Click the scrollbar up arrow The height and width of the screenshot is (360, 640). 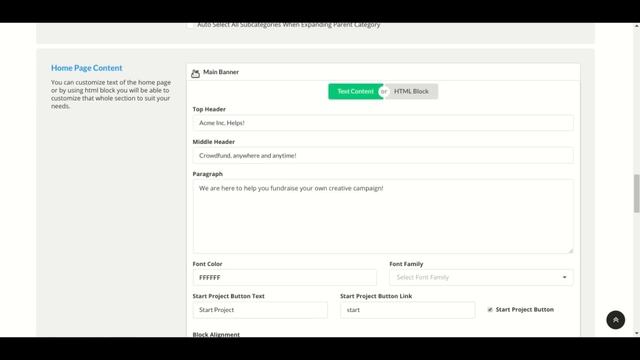[x=636, y=26]
